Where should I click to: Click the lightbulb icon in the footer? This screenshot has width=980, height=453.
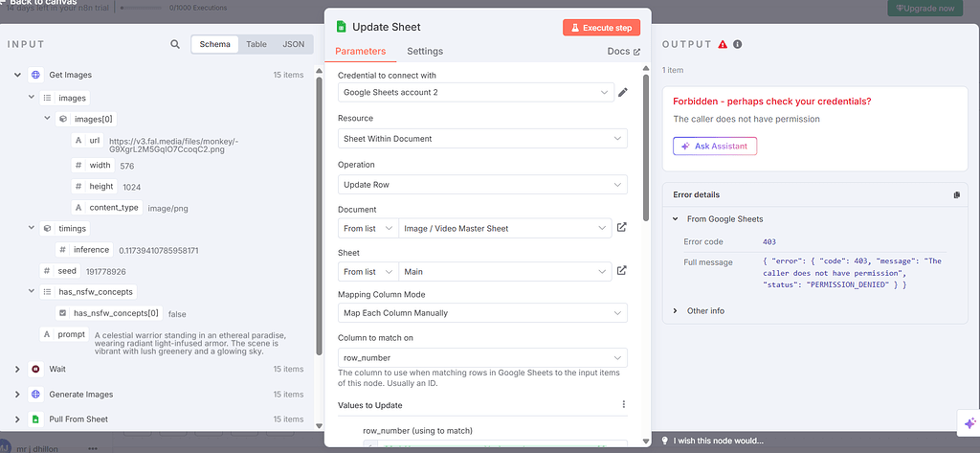tap(666, 441)
